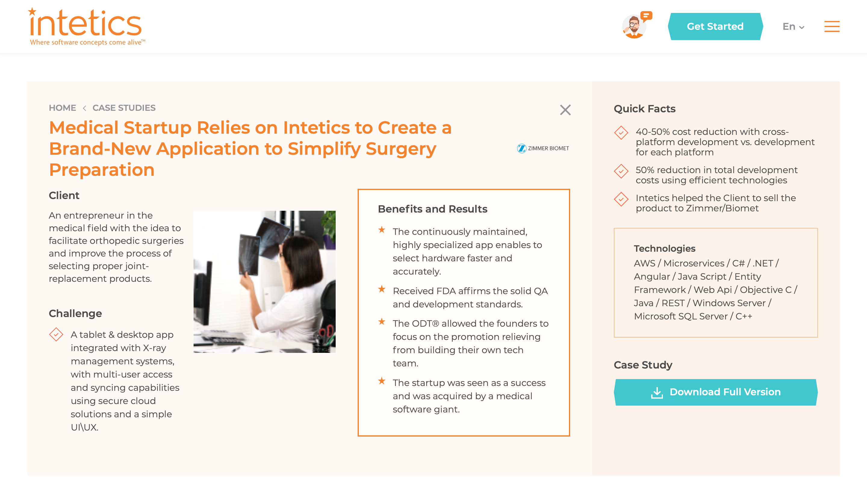Image resolution: width=867 pixels, height=504 pixels.
Task: Select the En language dropdown
Action: (x=793, y=26)
